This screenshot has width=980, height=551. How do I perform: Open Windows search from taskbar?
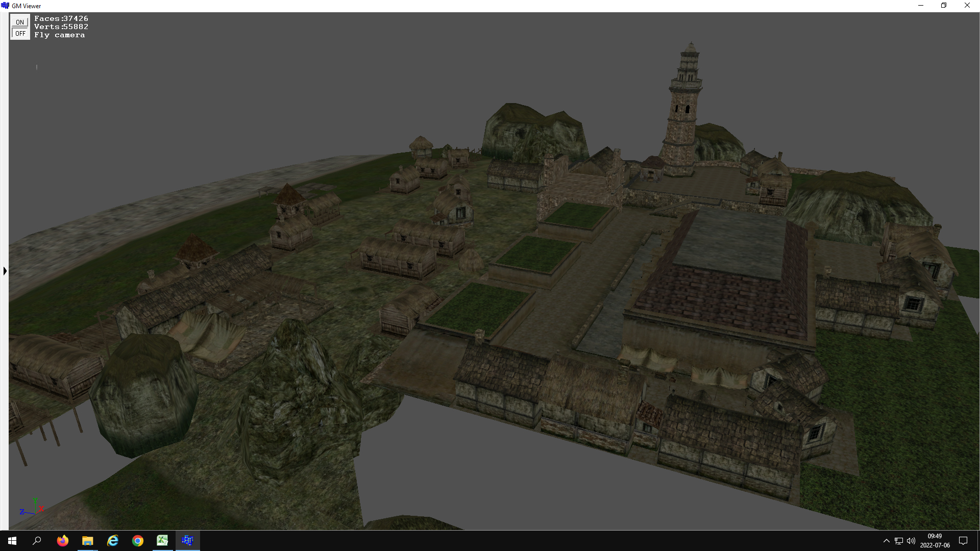pos(37,540)
